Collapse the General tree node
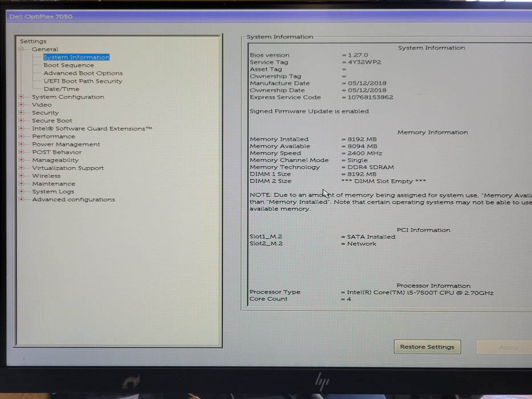The width and height of the screenshot is (532, 399). point(21,49)
